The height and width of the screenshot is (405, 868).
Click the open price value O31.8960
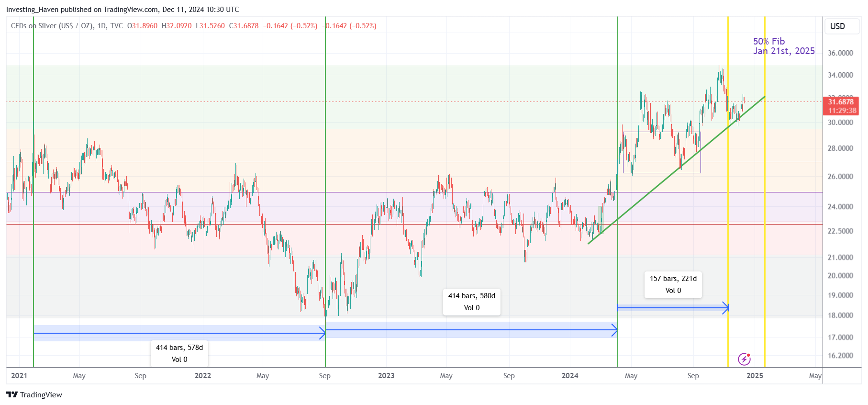pos(142,26)
